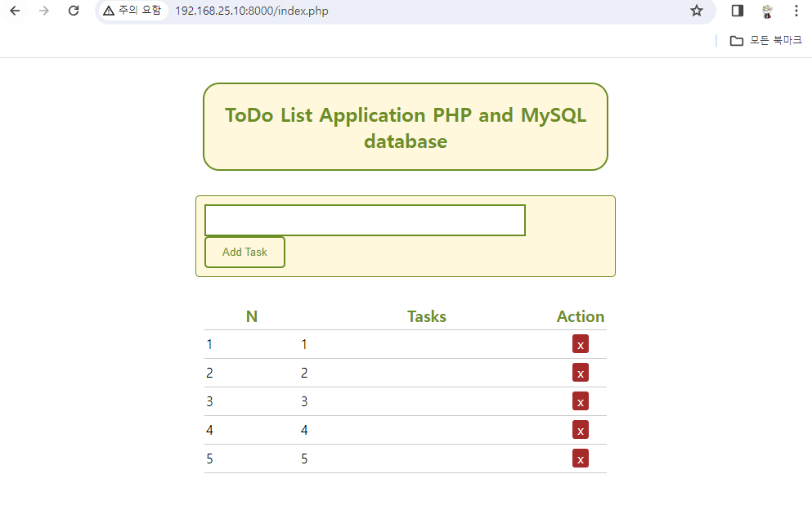
Task: Select the number cell in row 3
Action: (209, 401)
